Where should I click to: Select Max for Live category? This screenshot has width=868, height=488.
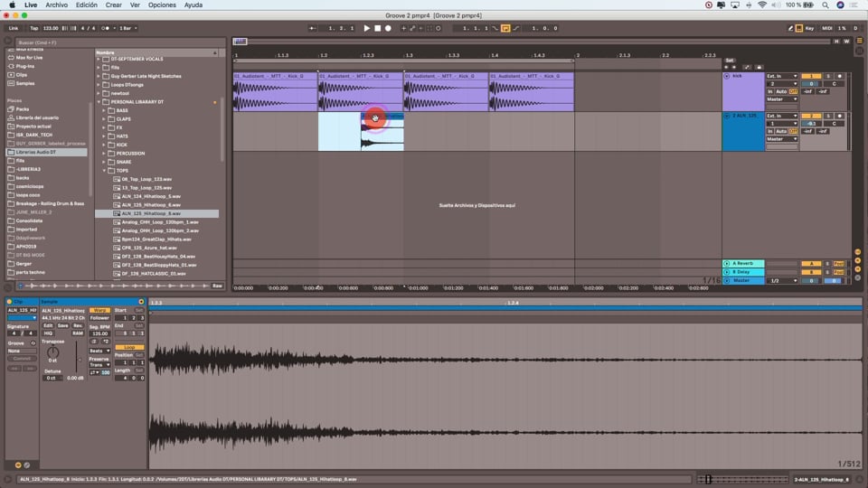tap(29, 58)
